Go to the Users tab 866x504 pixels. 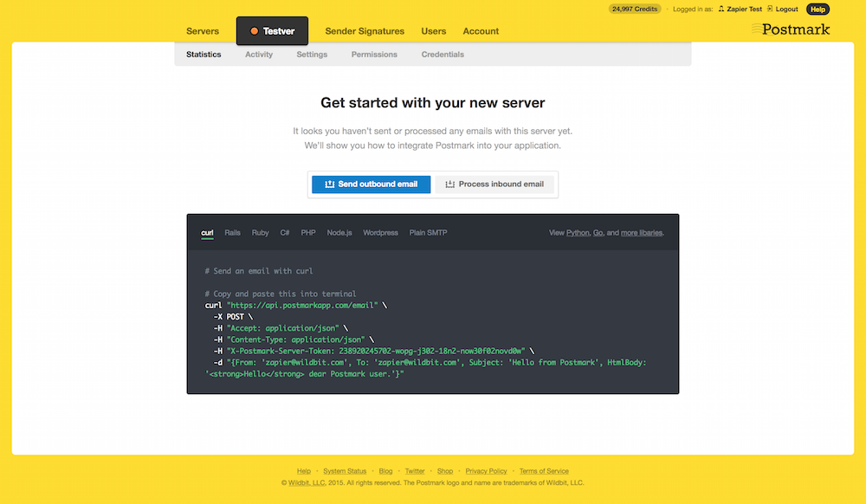pyautogui.click(x=434, y=31)
